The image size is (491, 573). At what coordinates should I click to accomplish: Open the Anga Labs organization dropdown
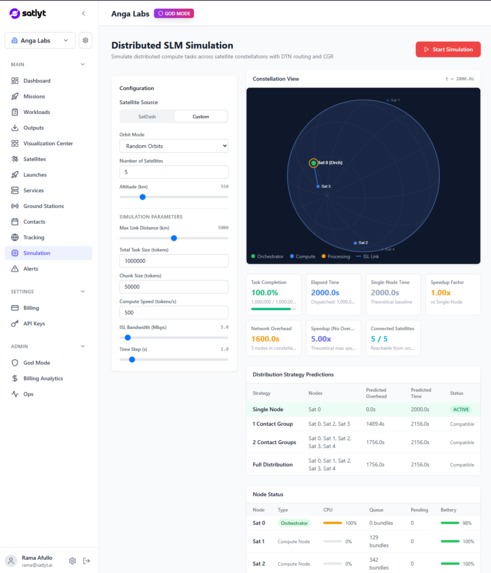point(40,40)
